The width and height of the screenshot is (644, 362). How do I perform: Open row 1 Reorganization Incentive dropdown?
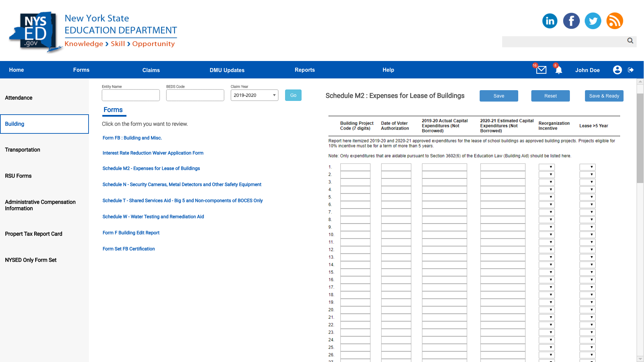tap(547, 167)
